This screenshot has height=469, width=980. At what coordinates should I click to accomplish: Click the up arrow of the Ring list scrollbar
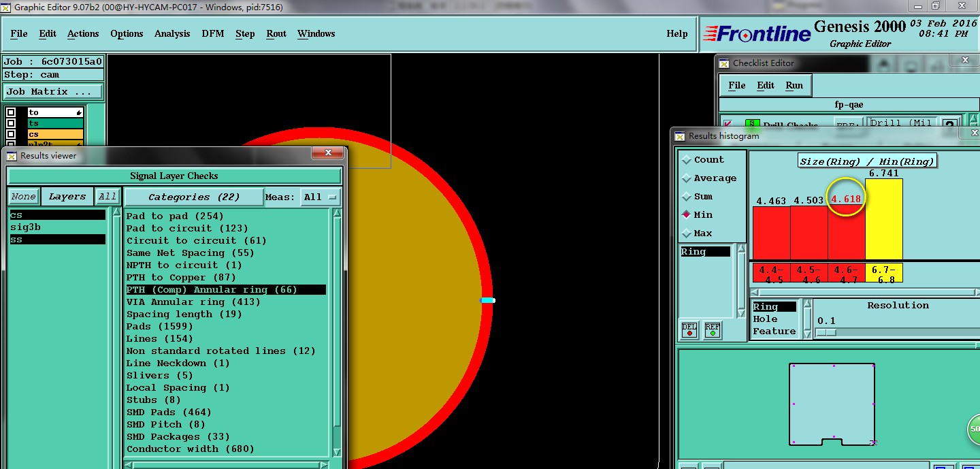pyautogui.click(x=742, y=249)
